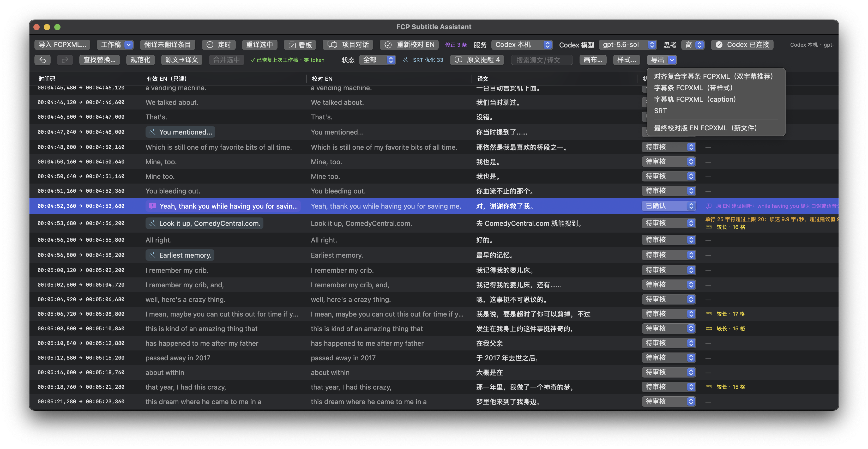Open status dropdown for passed away in 2017 row

668,358
